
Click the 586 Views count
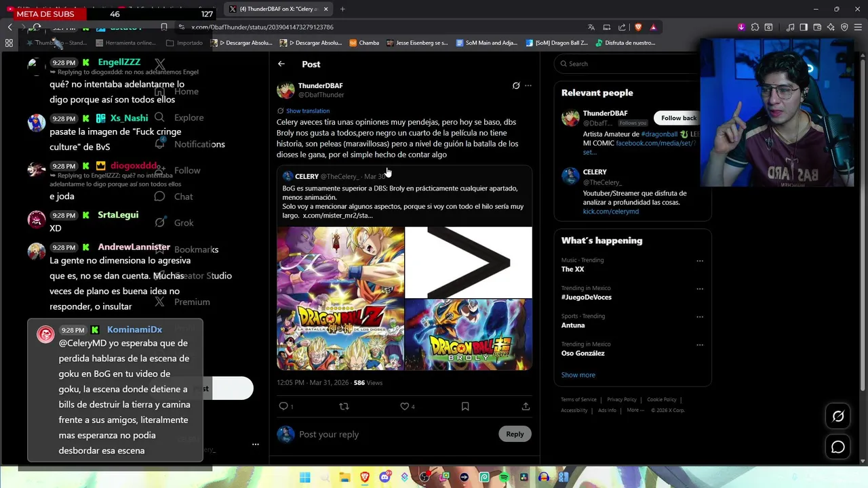click(368, 383)
